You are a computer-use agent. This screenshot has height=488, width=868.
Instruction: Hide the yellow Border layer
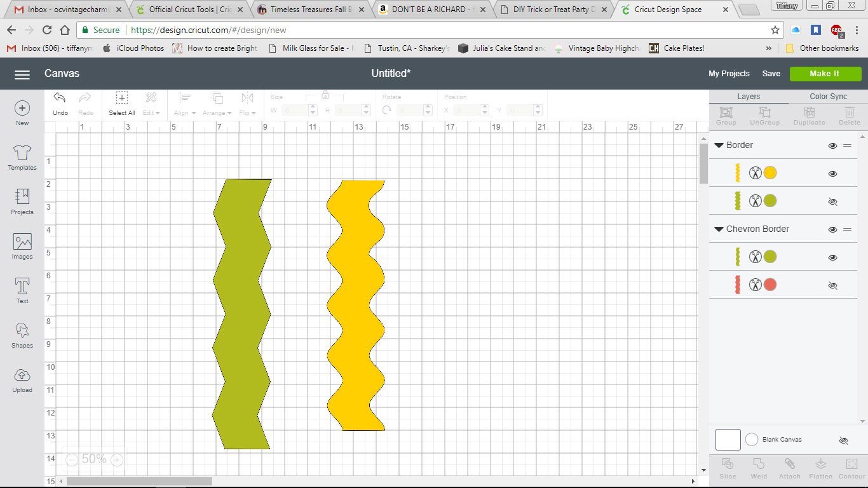(832, 172)
